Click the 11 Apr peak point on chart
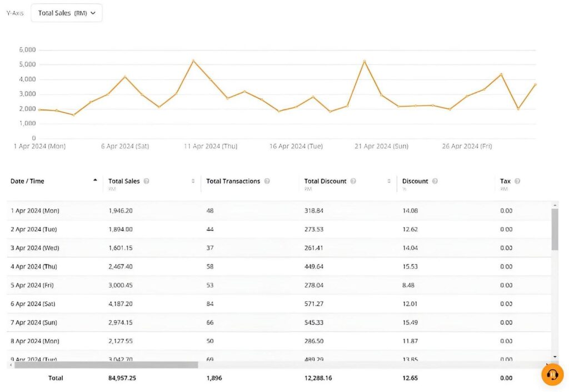569x392 pixels. (194, 60)
